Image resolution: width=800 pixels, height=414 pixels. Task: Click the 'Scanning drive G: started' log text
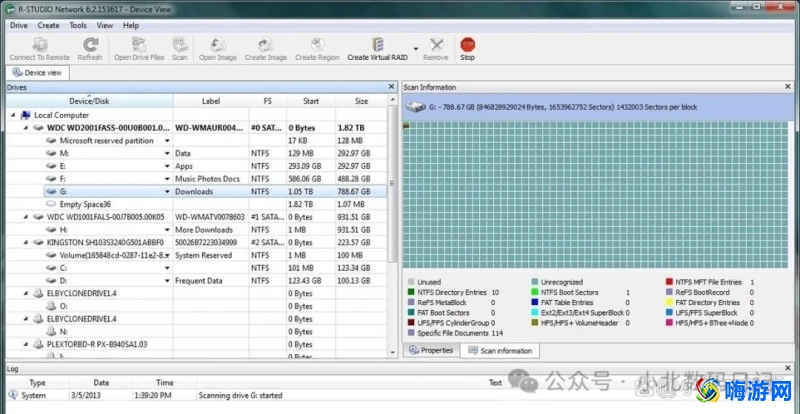pyautogui.click(x=240, y=395)
